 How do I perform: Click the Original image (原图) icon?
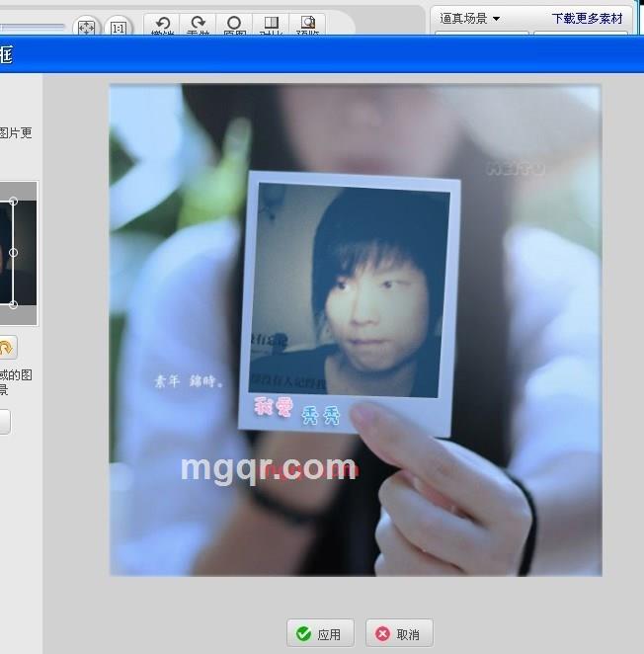[234, 25]
